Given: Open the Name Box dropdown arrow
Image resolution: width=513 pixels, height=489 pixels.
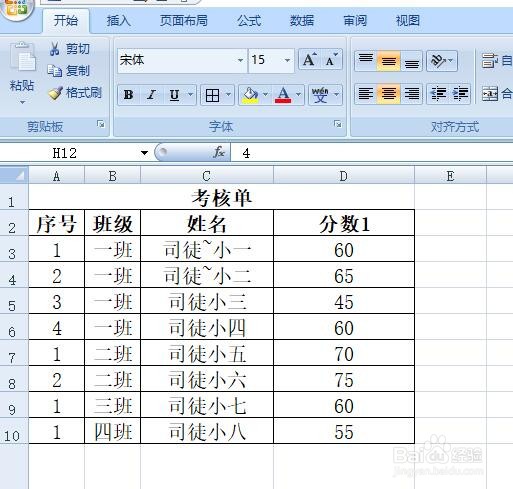Looking at the screenshot, I should pos(144,153).
